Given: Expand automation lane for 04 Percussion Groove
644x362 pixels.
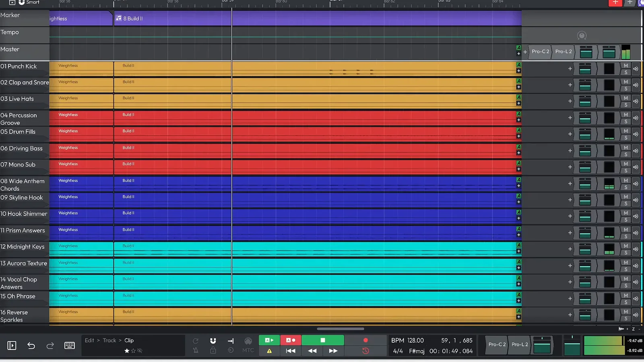Looking at the screenshot, I should click(x=518, y=120).
